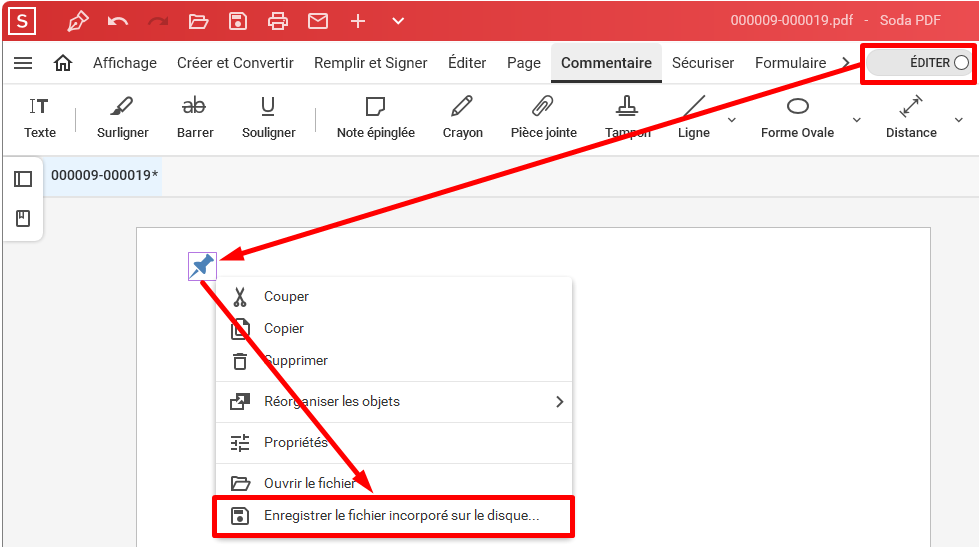Add a Note épinglée

click(x=376, y=117)
